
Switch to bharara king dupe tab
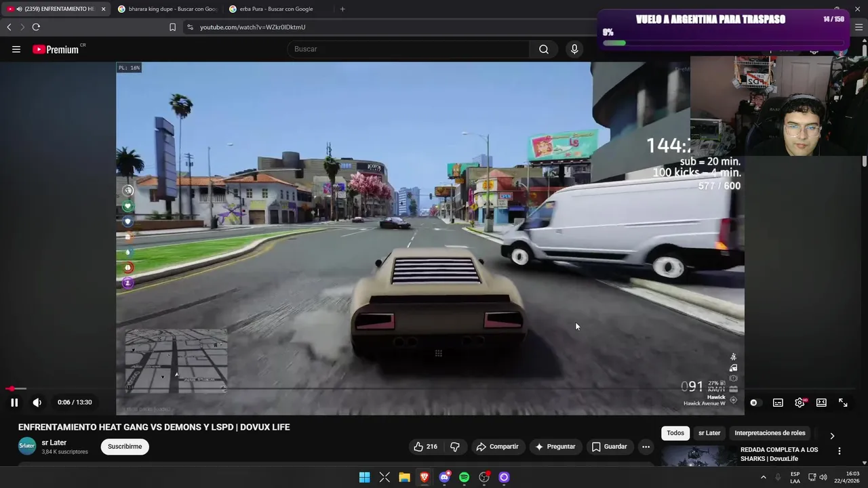coord(166,9)
